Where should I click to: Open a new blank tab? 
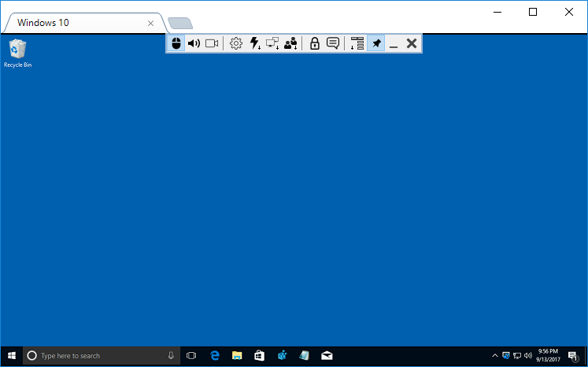click(180, 23)
